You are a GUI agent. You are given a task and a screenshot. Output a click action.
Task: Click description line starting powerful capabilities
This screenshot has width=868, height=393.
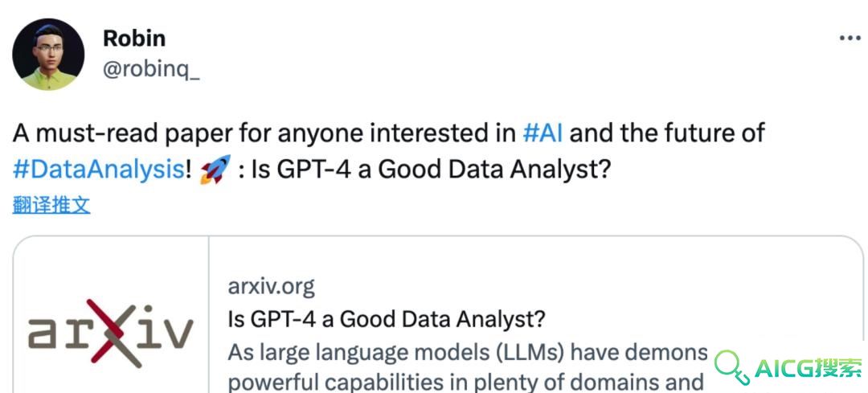pos(465,382)
